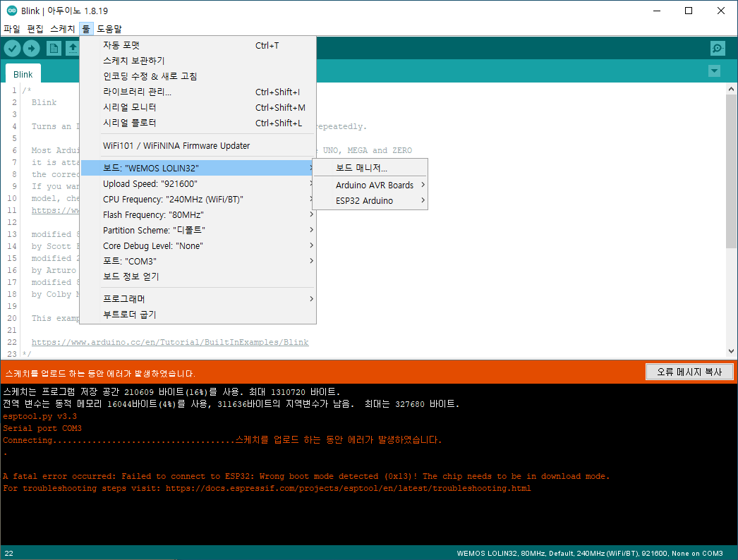Choose 부트로더 굽기 menu entry
This screenshot has width=738, height=560.
[x=198, y=315]
